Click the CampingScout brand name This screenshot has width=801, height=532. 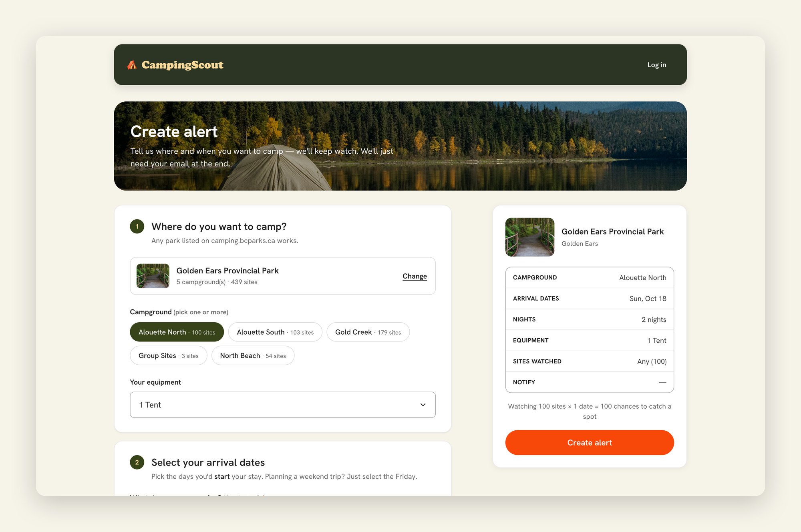[x=182, y=65]
